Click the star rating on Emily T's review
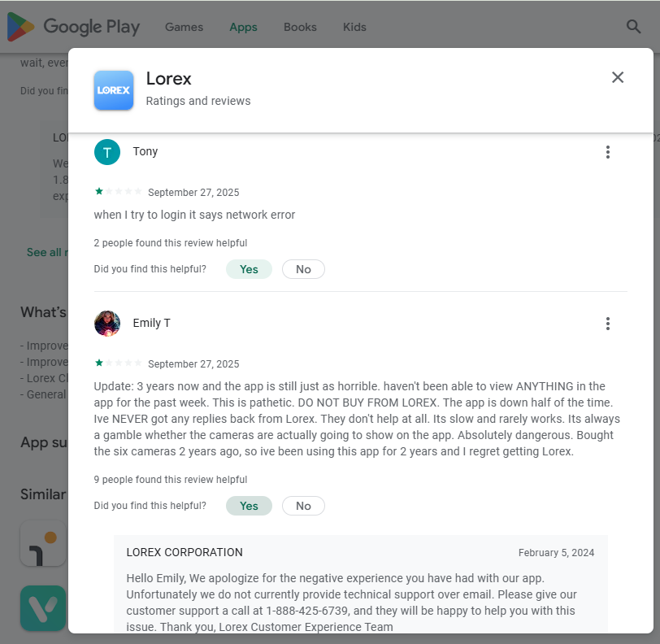The width and height of the screenshot is (660, 644). click(x=119, y=363)
